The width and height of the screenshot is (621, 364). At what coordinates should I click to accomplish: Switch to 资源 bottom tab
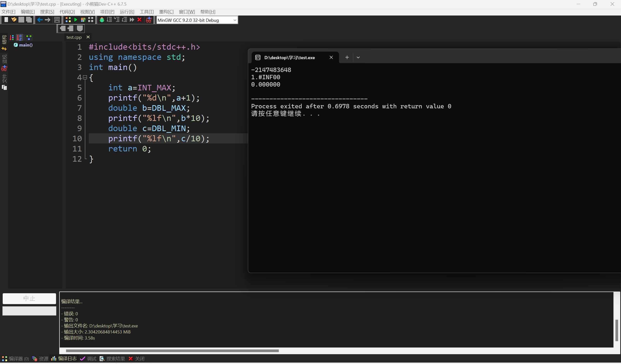(41, 359)
